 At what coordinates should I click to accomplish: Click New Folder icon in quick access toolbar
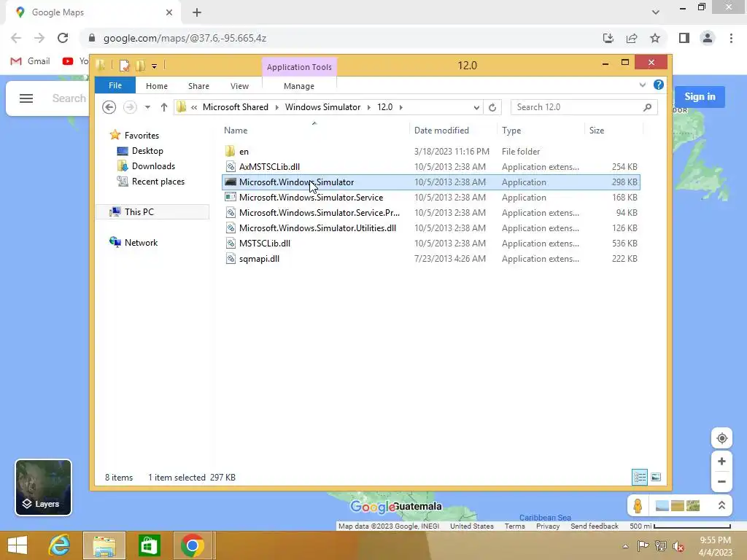(x=141, y=65)
